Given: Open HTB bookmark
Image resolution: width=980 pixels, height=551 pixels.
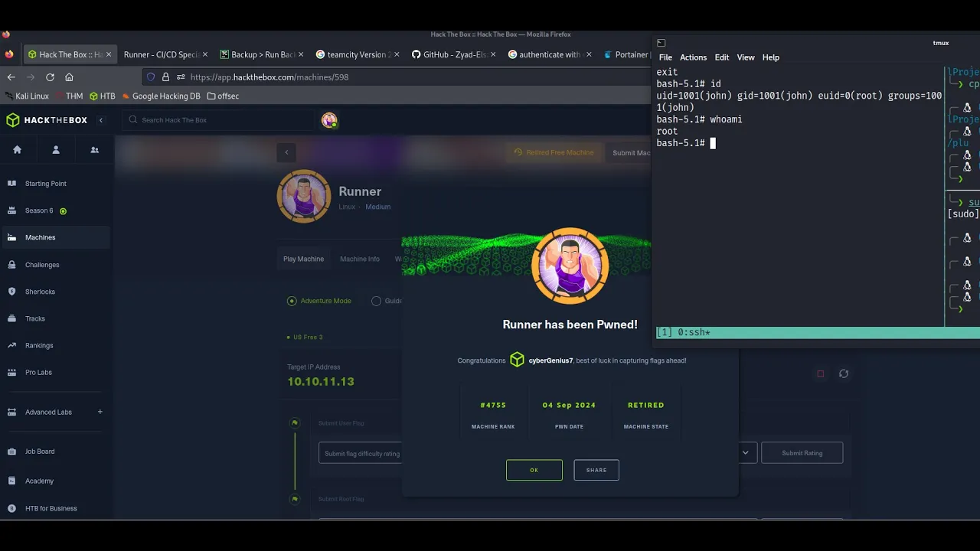Looking at the screenshot, I should pyautogui.click(x=102, y=96).
